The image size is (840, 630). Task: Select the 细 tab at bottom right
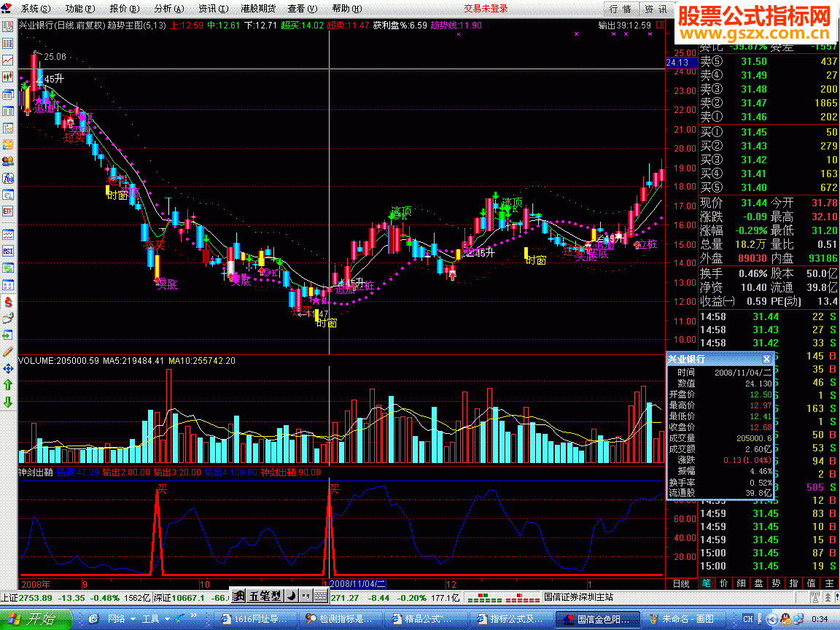pyautogui.click(x=742, y=583)
